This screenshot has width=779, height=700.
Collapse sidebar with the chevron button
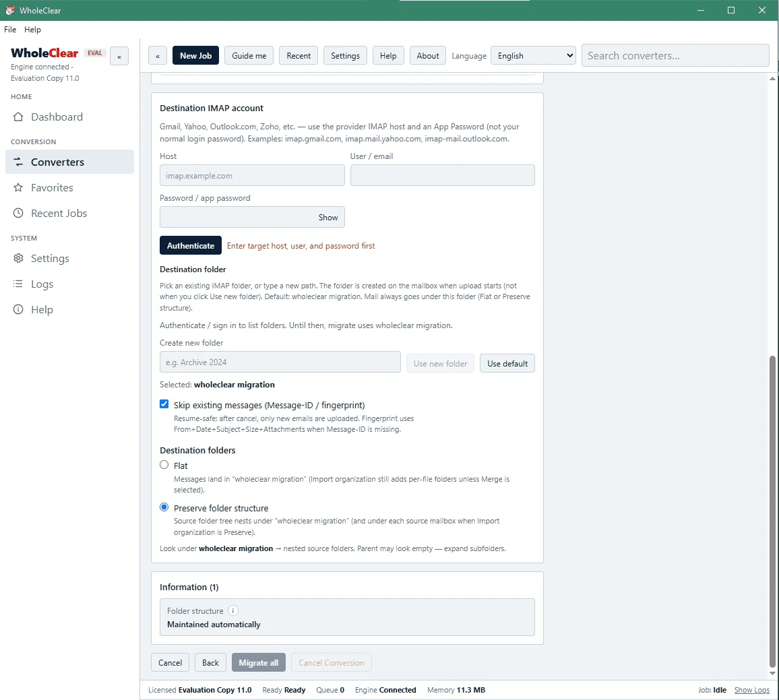(119, 56)
